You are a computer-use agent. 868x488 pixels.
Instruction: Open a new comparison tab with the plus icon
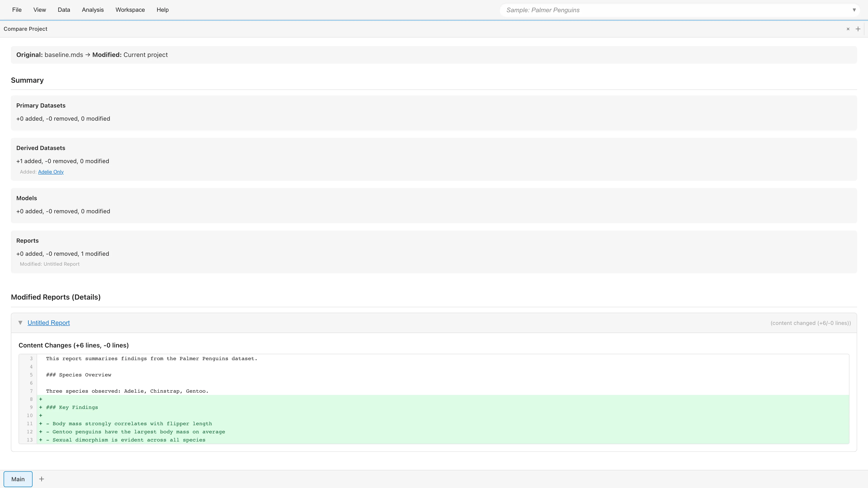(x=858, y=29)
